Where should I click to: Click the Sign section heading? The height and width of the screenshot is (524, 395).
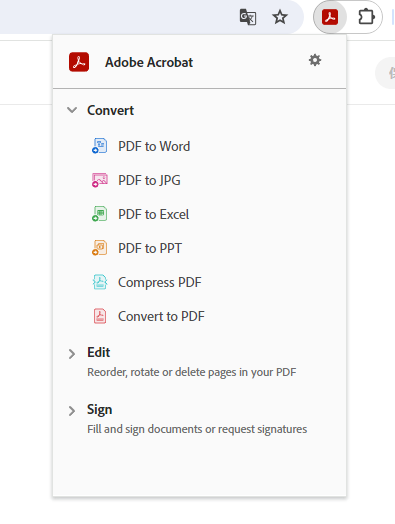[100, 410]
